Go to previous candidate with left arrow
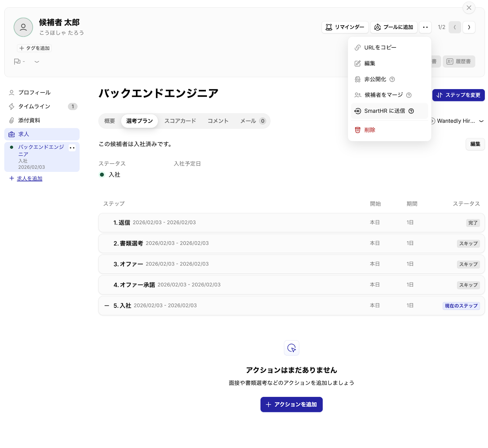This screenshot has width=488, height=448. coord(454,27)
